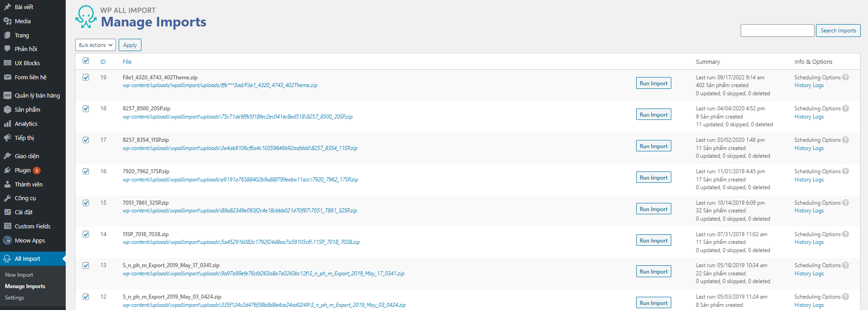This screenshot has width=868, height=310.
Task: Sort imports by the ID column header
Action: (103, 62)
